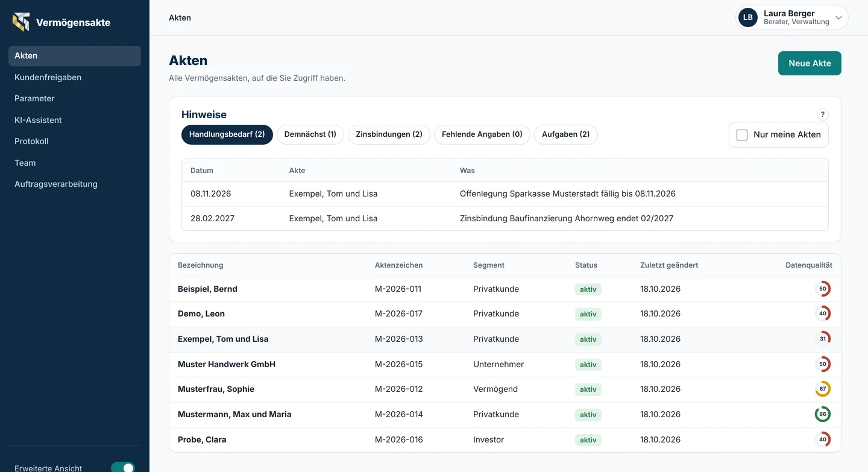Open Team in the sidebar

click(x=75, y=163)
